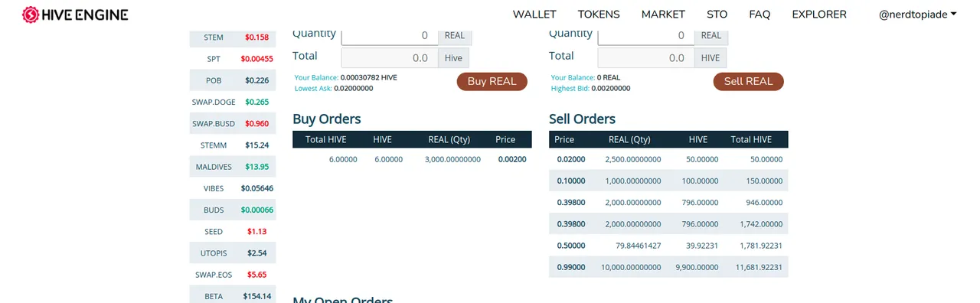
Task: Open the STO menu item
Action: (717, 15)
